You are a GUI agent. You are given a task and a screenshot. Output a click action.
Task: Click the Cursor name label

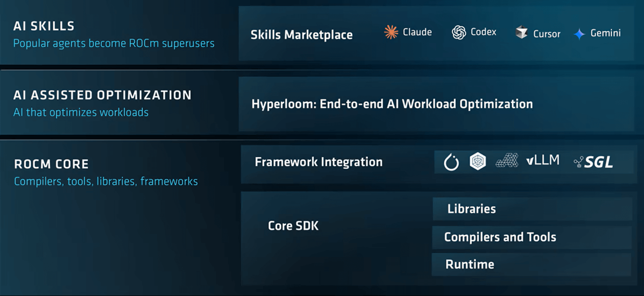tap(547, 34)
